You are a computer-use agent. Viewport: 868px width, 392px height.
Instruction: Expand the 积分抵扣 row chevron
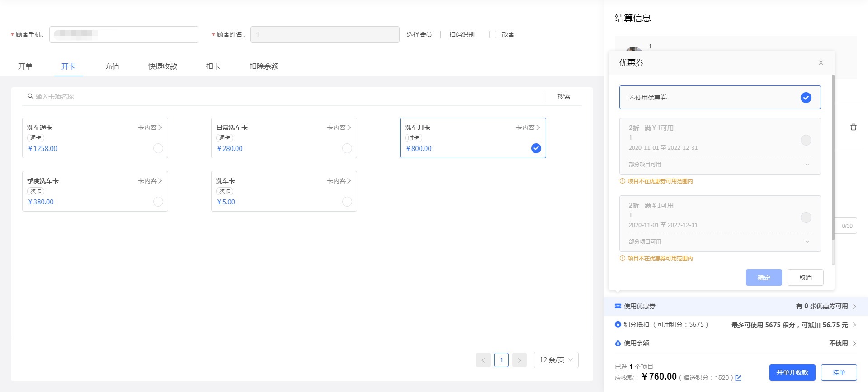(x=854, y=325)
